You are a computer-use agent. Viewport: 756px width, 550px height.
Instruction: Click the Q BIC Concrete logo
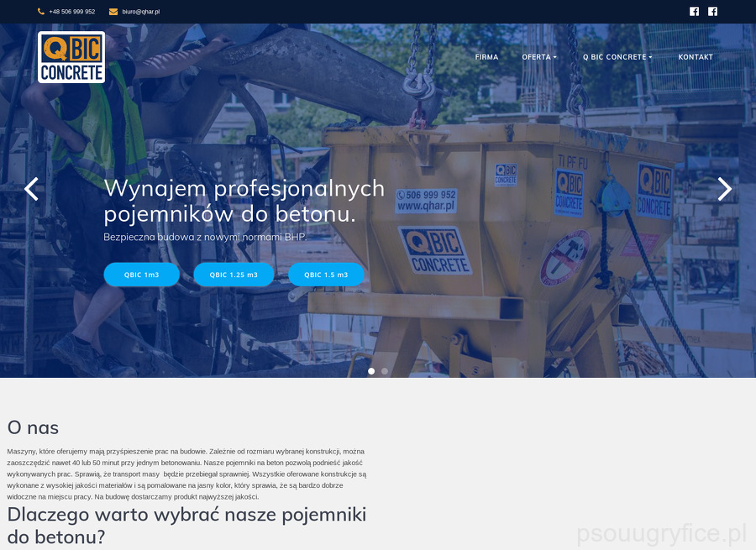point(71,57)
